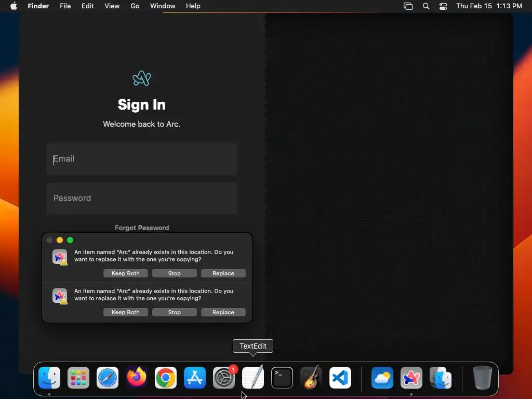Open TextEdit from the Dock
The width and height of the screenshot is (532, 399).
(253, 378)
